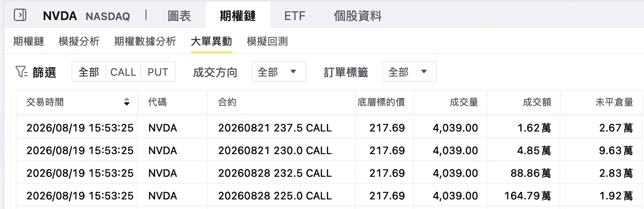
Task: Open the 期權數據分析 sub-tab
Action: point(145,42)
